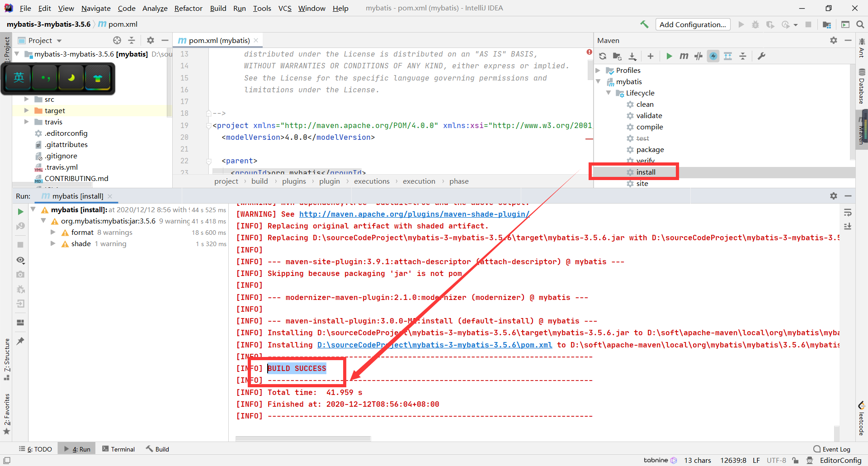Image resolution: width=868 pixels, height=466 pixels.
Task: Expand format 8 warnings node
Action: click(x=53, y=232)
